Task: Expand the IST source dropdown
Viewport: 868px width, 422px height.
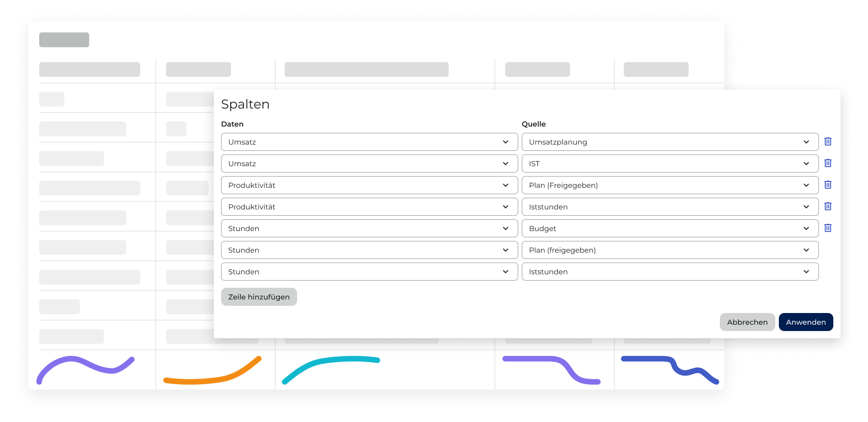Action: [x=669, y=163]
